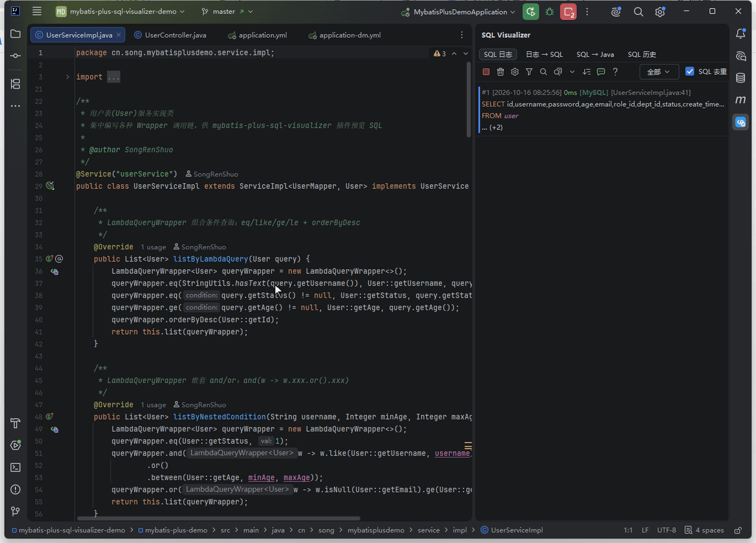Screen dimensions: 756x543
Task: Toggle read-only lock in status bar
Action: pos(738,530)
